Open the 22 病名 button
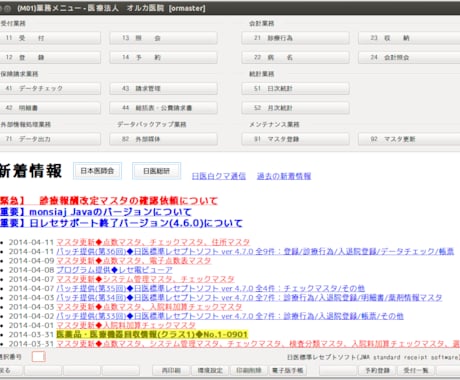Screen dimensions: 460x380 tap(295, 57)
